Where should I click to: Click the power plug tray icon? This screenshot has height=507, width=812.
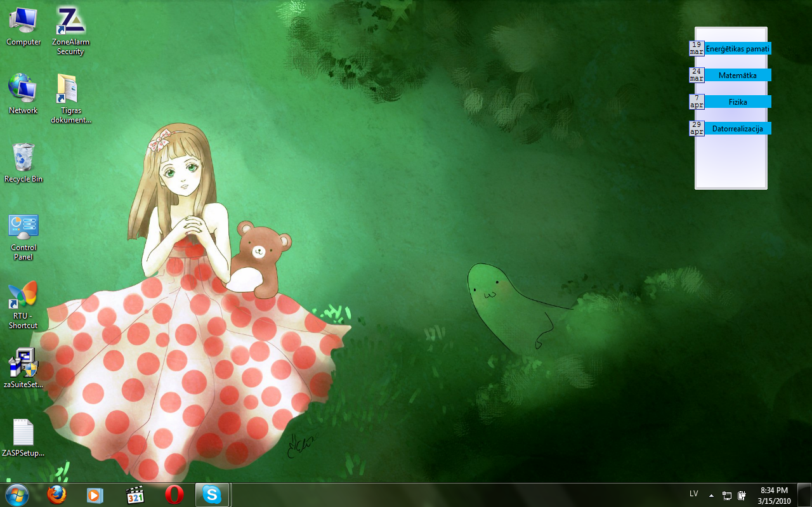click(x=741, y=495)
